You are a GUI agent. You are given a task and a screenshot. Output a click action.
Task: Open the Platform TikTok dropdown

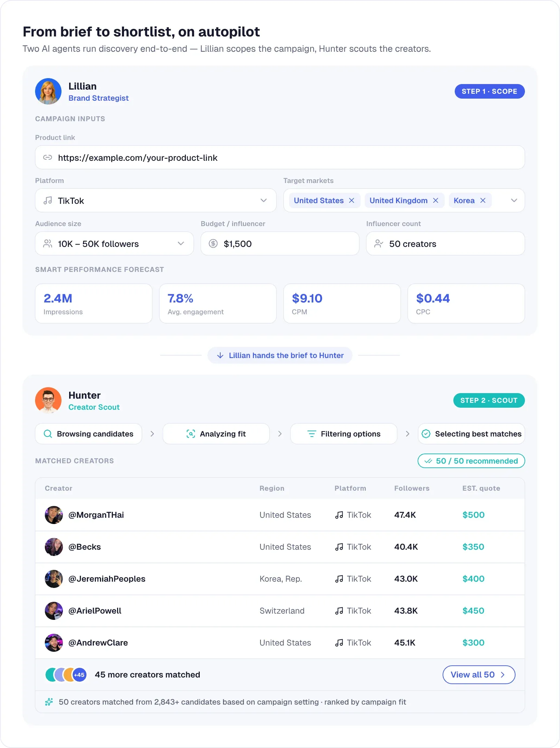click(156, 201)
